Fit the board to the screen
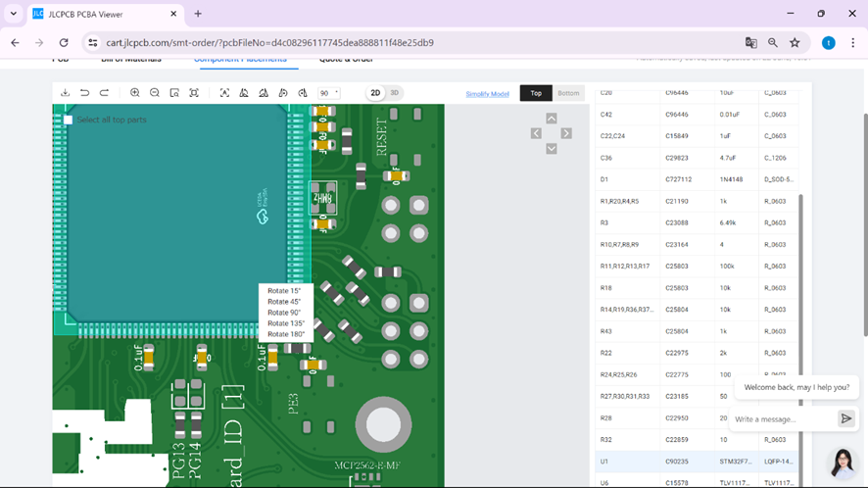The height and width of the screenshot is (488, 868). (x=194, y=92)
